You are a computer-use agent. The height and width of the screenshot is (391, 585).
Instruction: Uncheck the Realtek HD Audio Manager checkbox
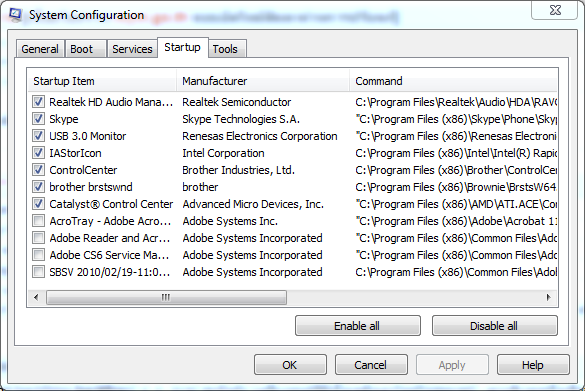coord(38,102)
